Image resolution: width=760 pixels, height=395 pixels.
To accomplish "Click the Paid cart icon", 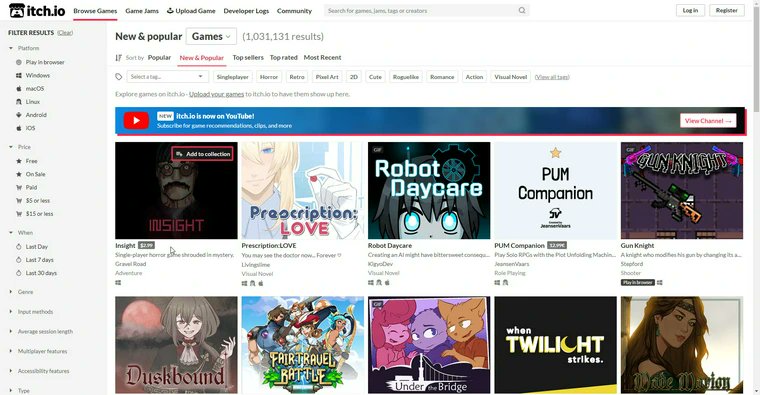I will [x=19, y=187].
